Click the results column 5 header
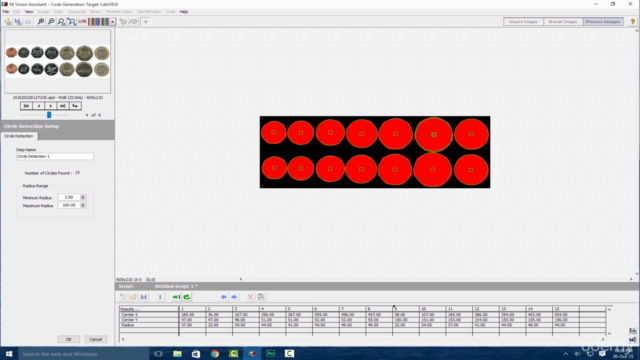Image resolution: width=640 pixels, height=360 pixels. (299, 309)
